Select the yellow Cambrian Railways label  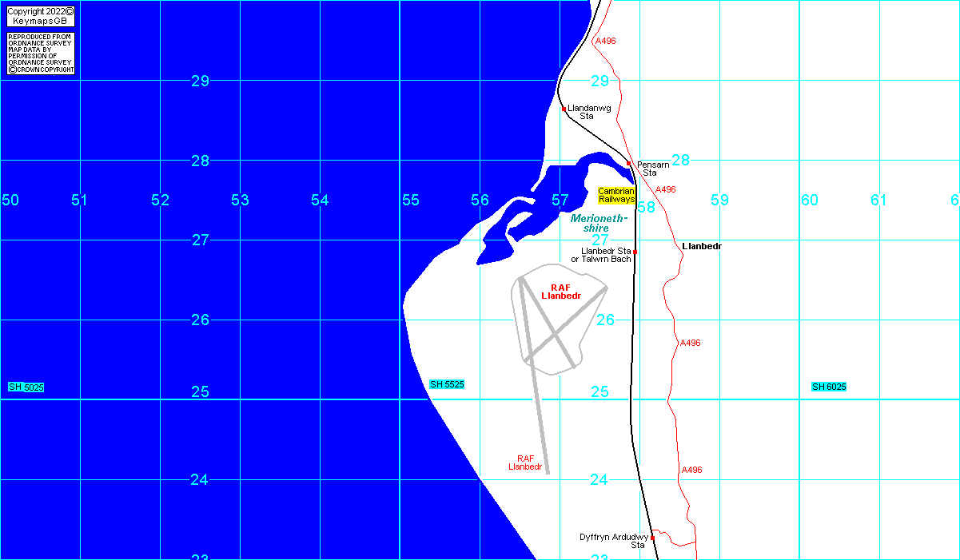616,195
